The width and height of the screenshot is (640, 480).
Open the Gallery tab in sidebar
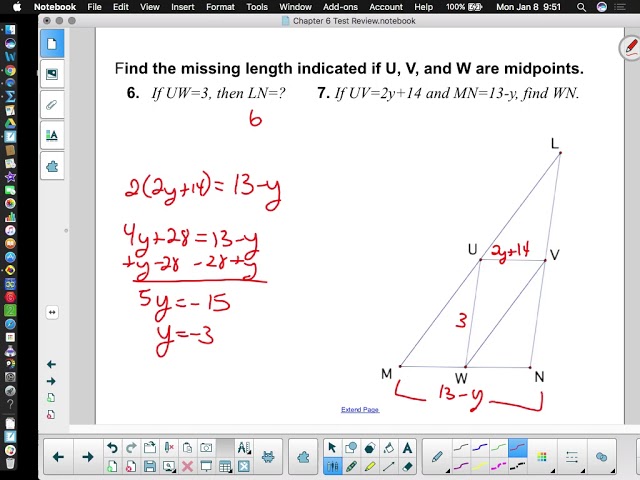coord(52,74)
